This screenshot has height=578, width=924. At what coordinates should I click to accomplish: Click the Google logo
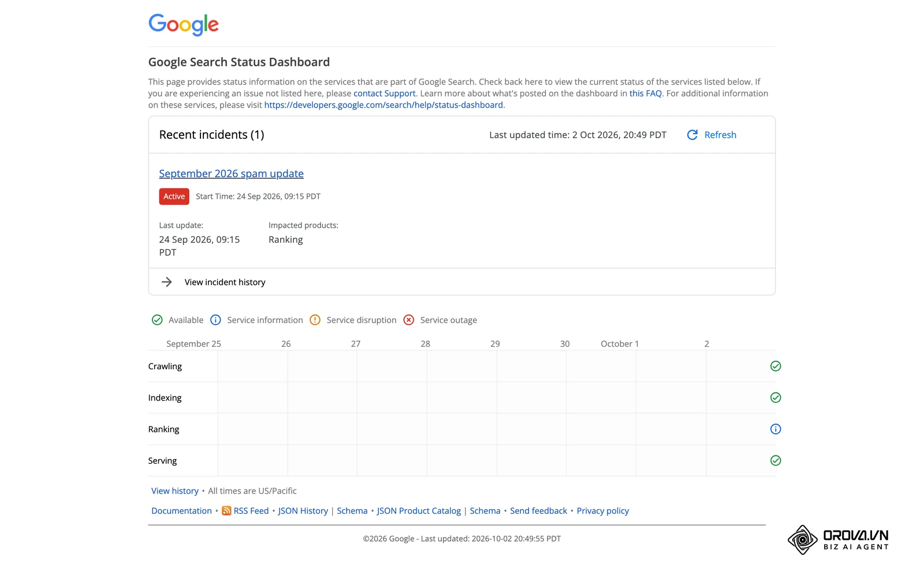(x=184, y=24)
